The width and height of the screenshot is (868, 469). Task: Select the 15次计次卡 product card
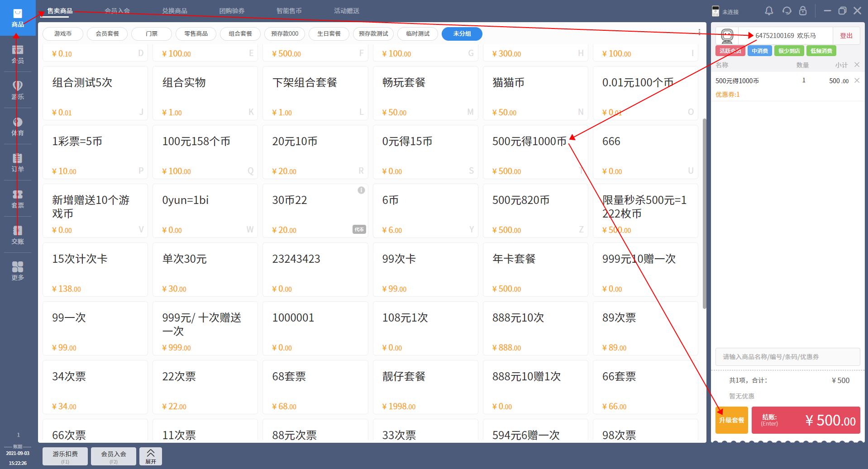tap(95, 270)
